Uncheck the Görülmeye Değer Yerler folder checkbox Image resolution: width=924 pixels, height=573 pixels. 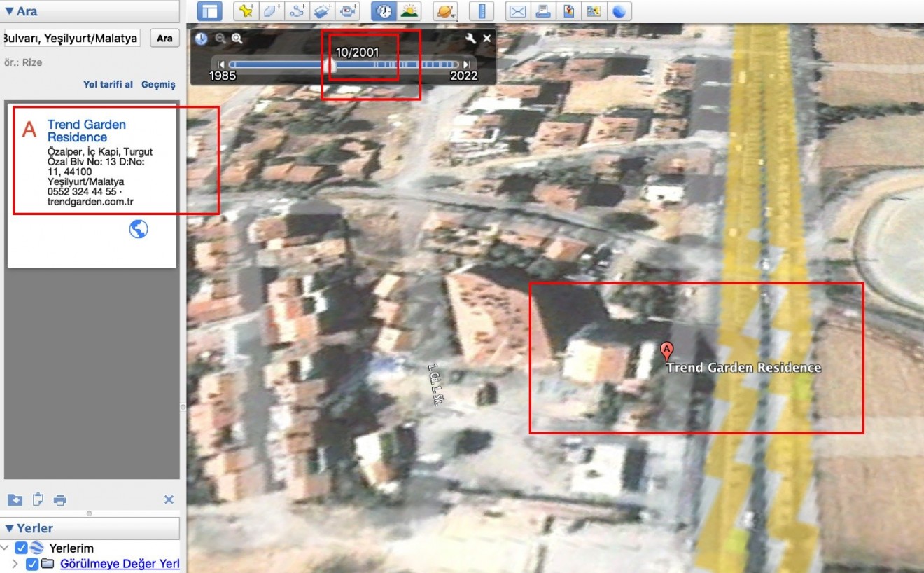[32, 564]
